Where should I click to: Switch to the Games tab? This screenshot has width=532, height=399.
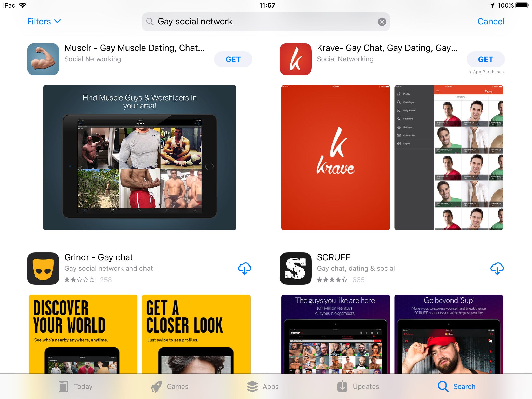coord(170,386)
